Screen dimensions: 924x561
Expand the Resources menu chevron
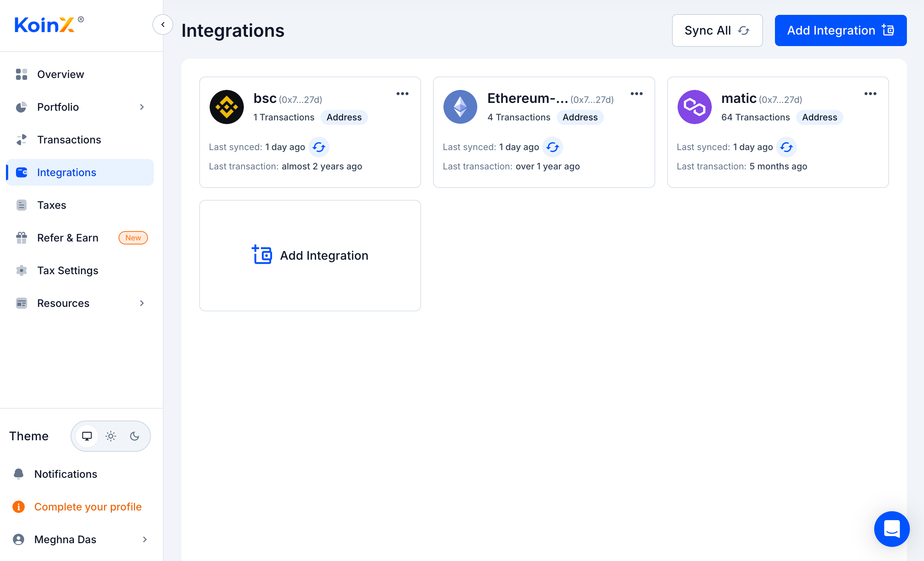142,303
